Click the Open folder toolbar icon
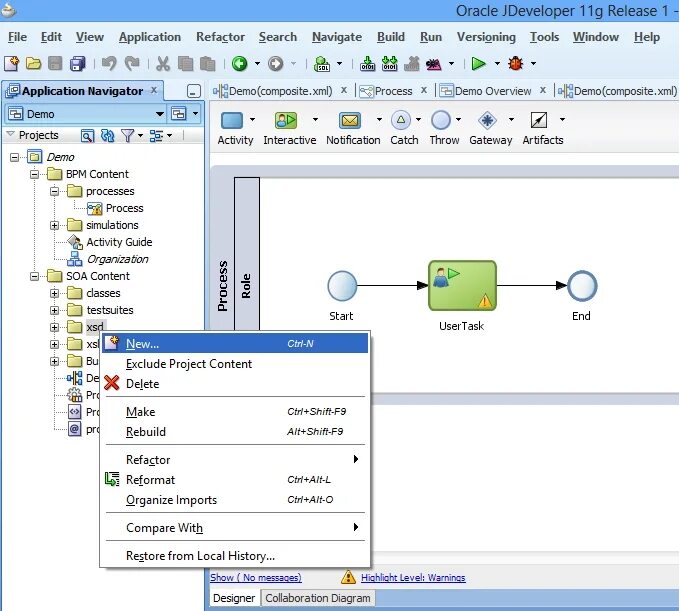The width and height of the screenshot is (679, 611). tap(33, 64)
